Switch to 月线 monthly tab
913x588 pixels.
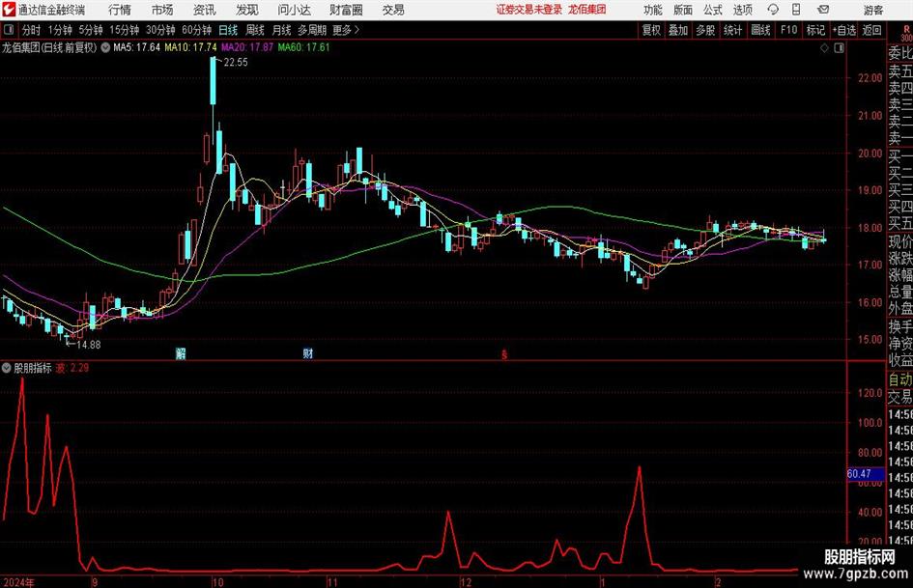(282, 30)
